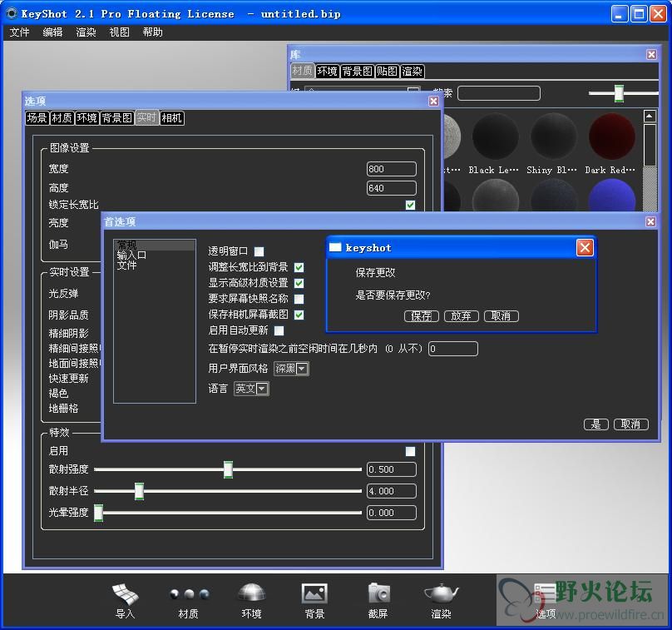
Task: Toggle 调整长宽比到背景 checkbox
Action: 299,267
